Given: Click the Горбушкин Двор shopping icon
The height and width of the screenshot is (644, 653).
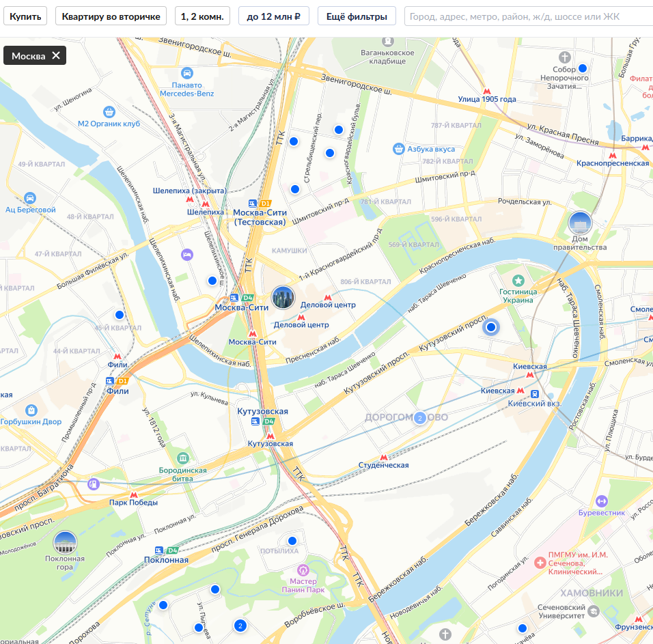Looking at the screenshot, I should pos(31,410).
